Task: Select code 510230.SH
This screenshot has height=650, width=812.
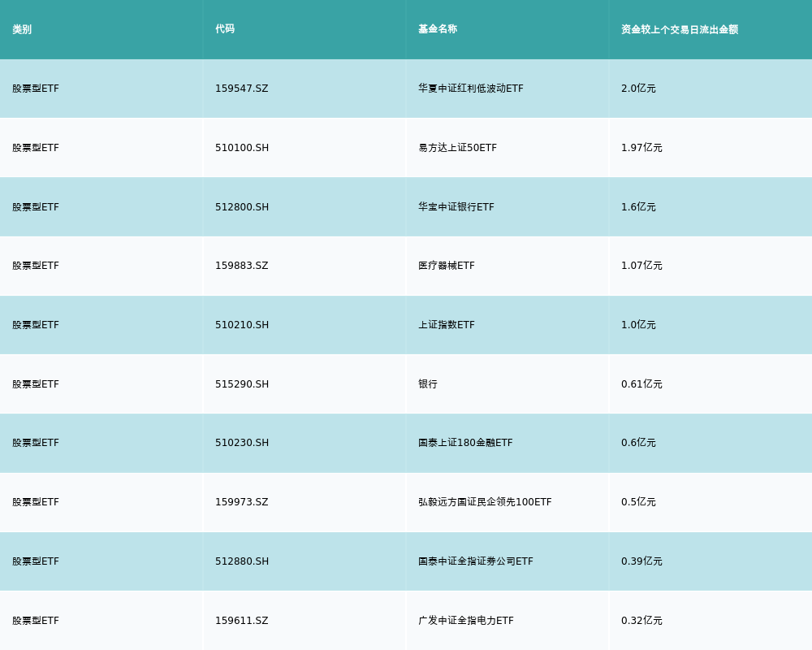Action: (241, 443)
